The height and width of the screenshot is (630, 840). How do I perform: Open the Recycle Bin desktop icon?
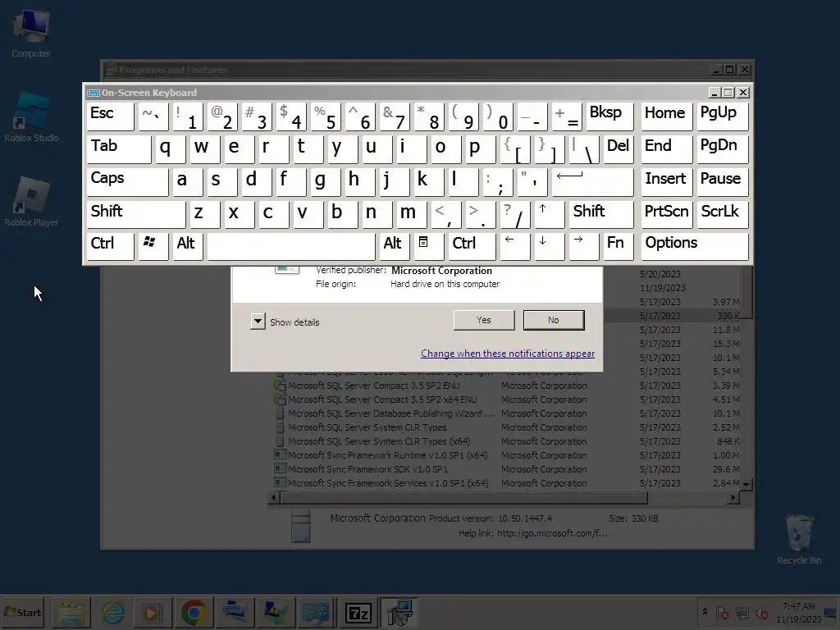(x=799, y=540)
